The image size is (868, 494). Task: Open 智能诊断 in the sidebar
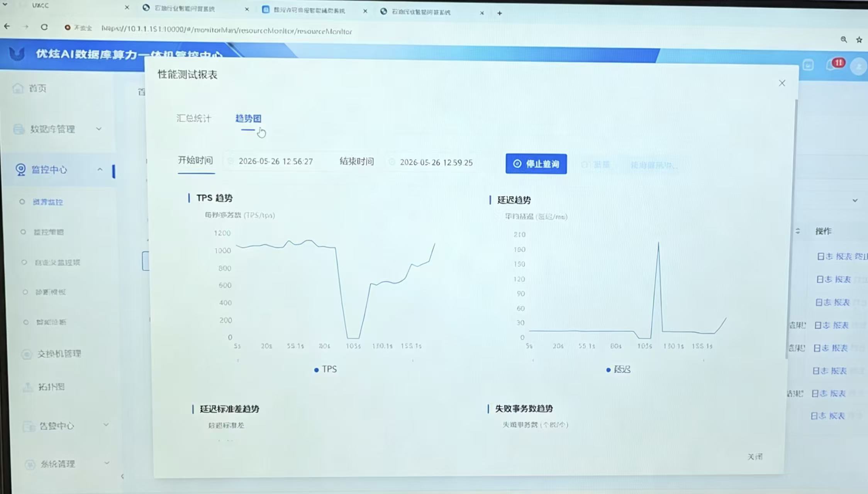click(51, 322)
